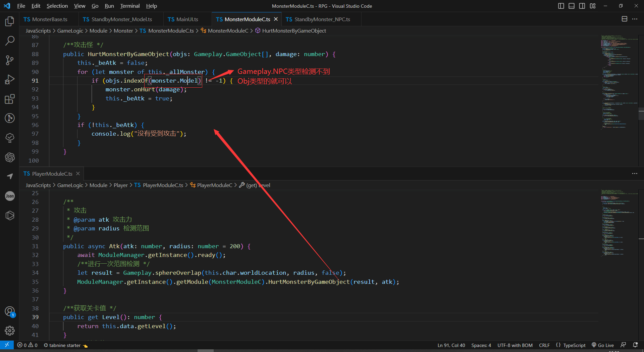The height and width of the screenshot is (352, 644).
Task: Open the Extensions view
Action: [x=10, y=99]
